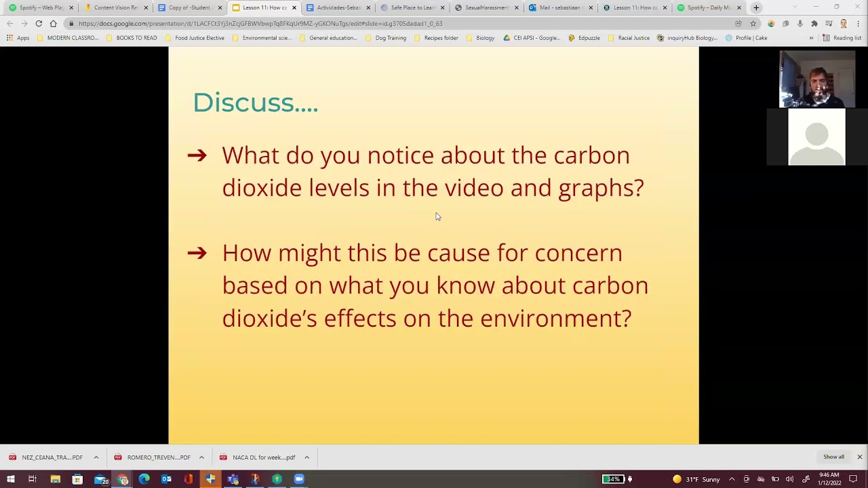
Task: Expand options for NACA DL download
Action: coord(307,457)
